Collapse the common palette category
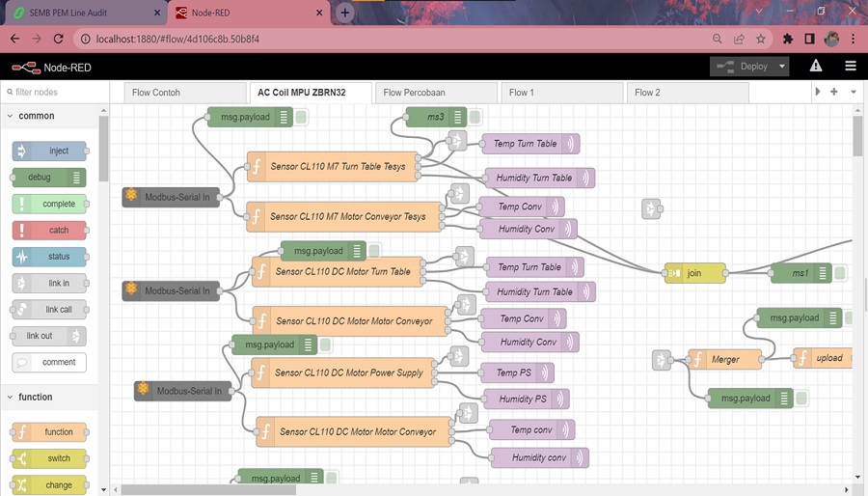This screenshot has width=868, height=496. point(10,116)
